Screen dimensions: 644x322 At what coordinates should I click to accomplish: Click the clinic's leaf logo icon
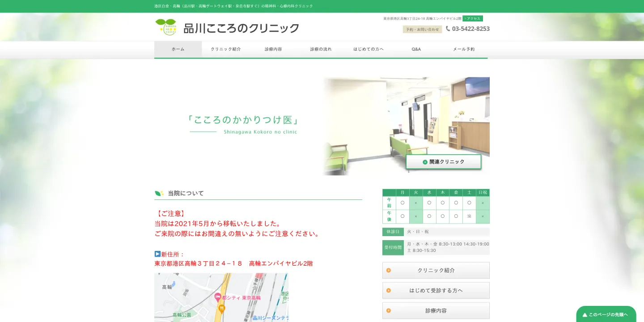pyautogui.click(x=166, y=26)
